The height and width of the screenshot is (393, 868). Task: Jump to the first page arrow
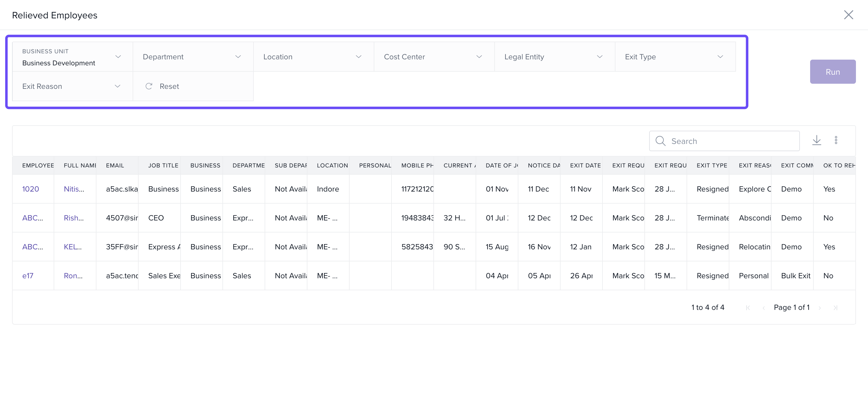click(748, 308)
